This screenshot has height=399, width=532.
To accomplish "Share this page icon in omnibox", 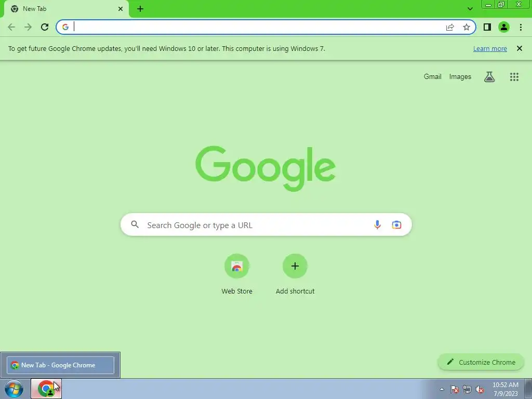I will coord(450,27).
